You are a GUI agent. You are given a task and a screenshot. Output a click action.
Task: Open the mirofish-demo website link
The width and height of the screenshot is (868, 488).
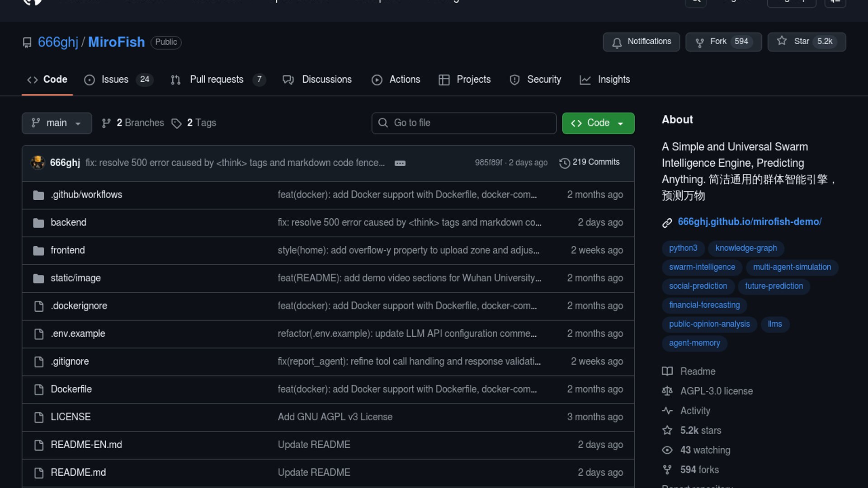coord(749,222)
